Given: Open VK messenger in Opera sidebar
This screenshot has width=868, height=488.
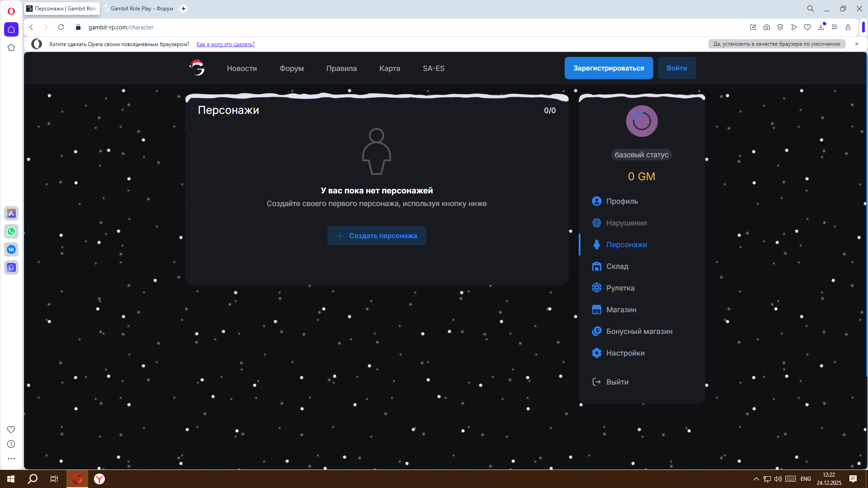Looking at the screenshot, I should (x=11, y=249).
